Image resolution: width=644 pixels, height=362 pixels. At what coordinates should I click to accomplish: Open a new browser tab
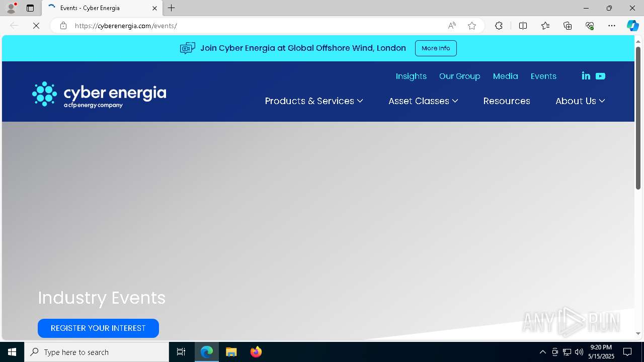tap(172, 8)
